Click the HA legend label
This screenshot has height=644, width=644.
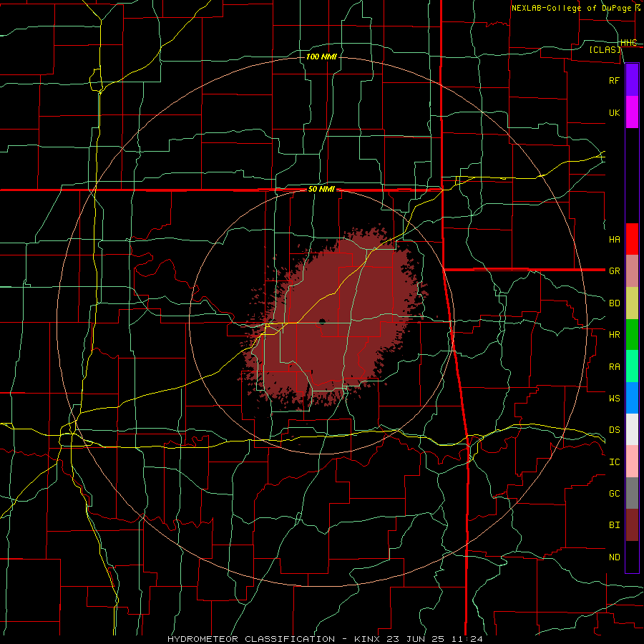[x=614, y=239]
